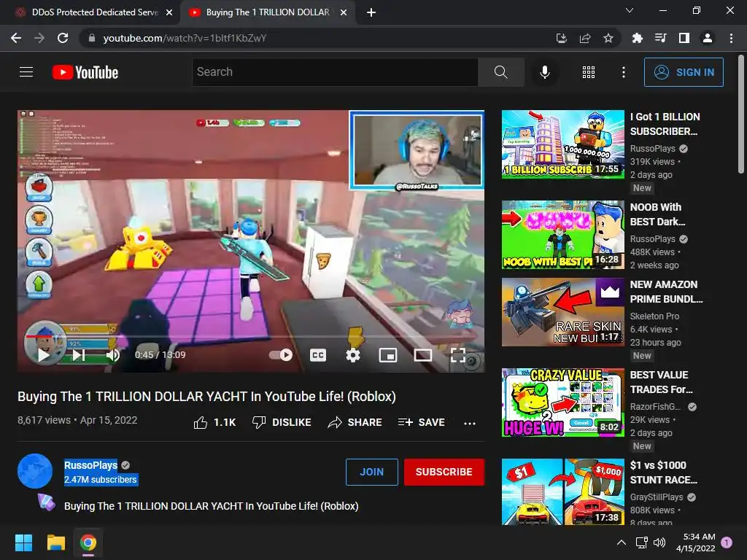
Task: Open the network icon in system tray
Action: coord(641,542)
